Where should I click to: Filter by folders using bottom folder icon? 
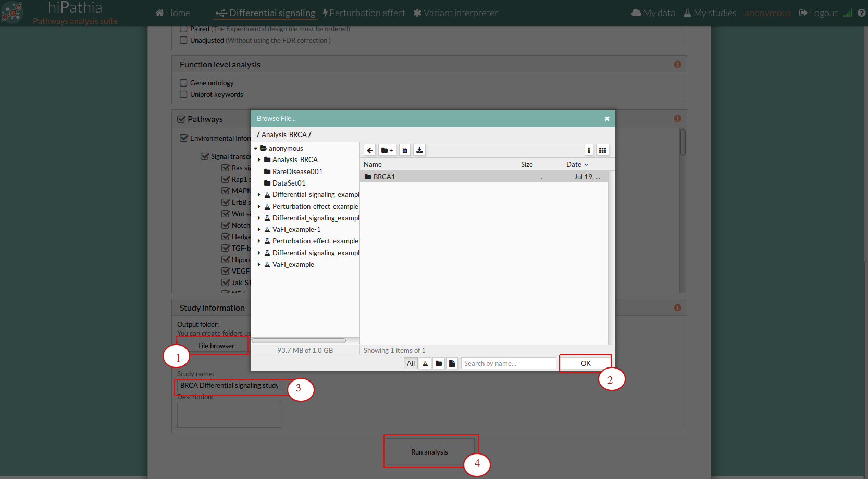pos(439,363)
